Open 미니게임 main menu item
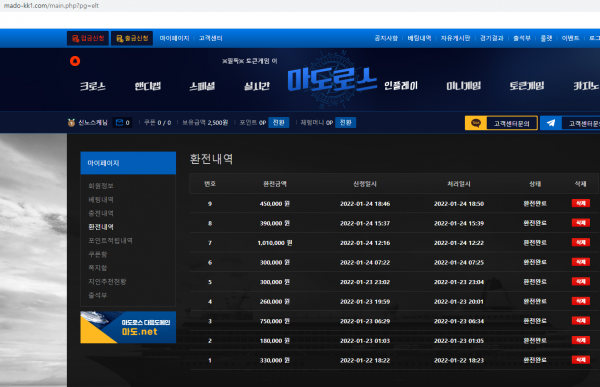This screenshot has height=387, width=600. pos(463,86)
